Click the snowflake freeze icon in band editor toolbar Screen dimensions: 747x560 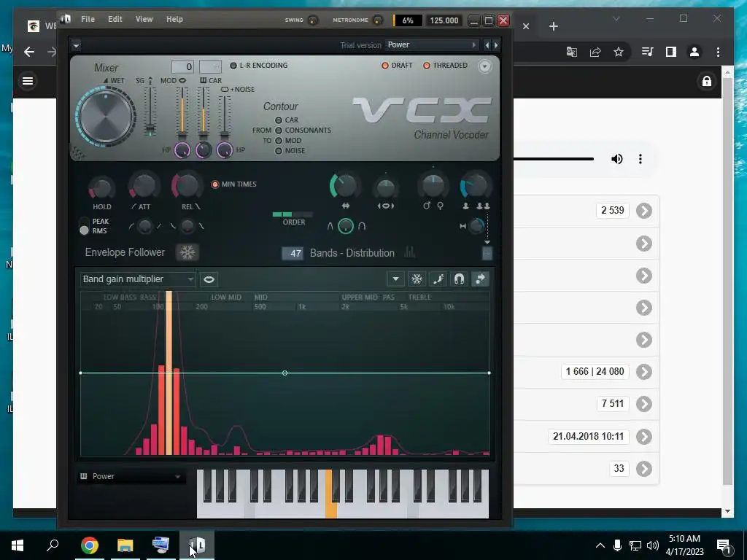click(x=417, y=279)
